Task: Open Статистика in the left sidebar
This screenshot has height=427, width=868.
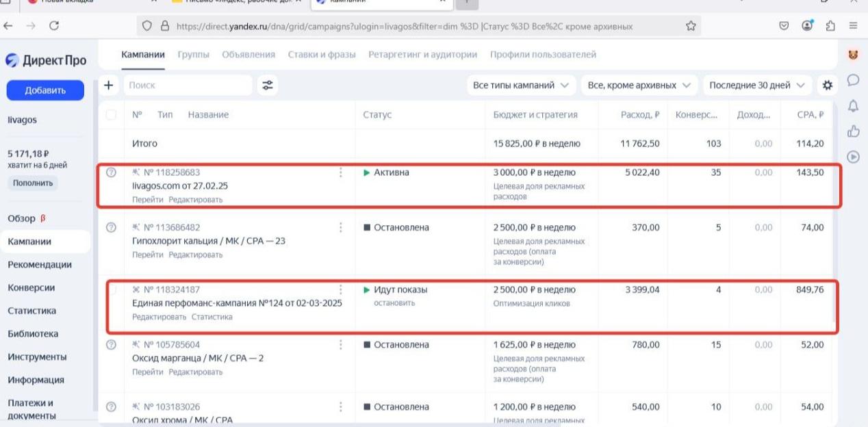Action: tap(32, 311)
